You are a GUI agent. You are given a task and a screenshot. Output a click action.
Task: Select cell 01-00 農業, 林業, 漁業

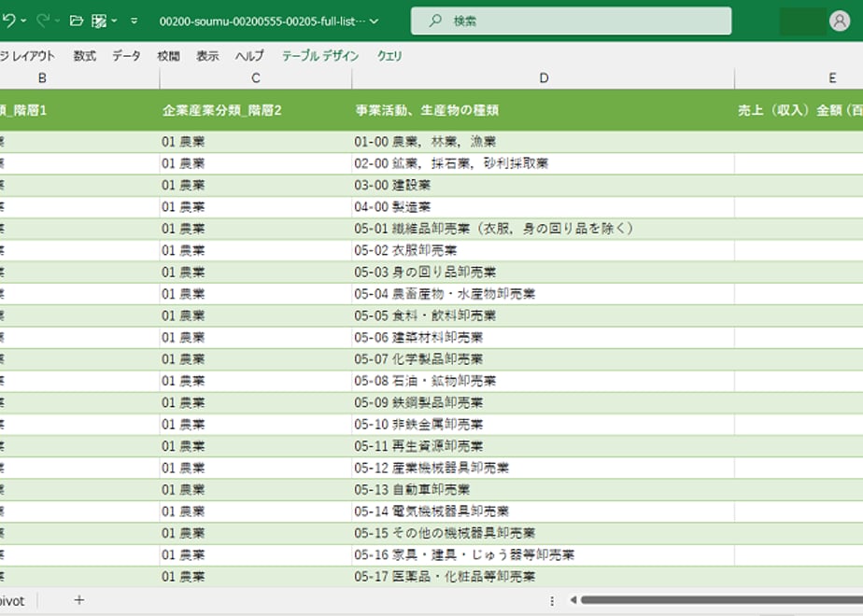click(x=544, y=142)
